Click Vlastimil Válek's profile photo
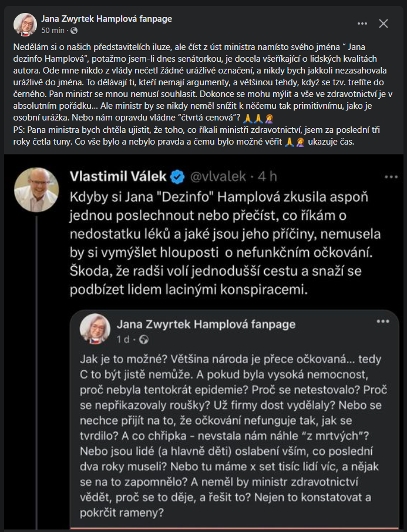This screenshot has width=407, height=532. pyautogui.click(x=36, y=189)
